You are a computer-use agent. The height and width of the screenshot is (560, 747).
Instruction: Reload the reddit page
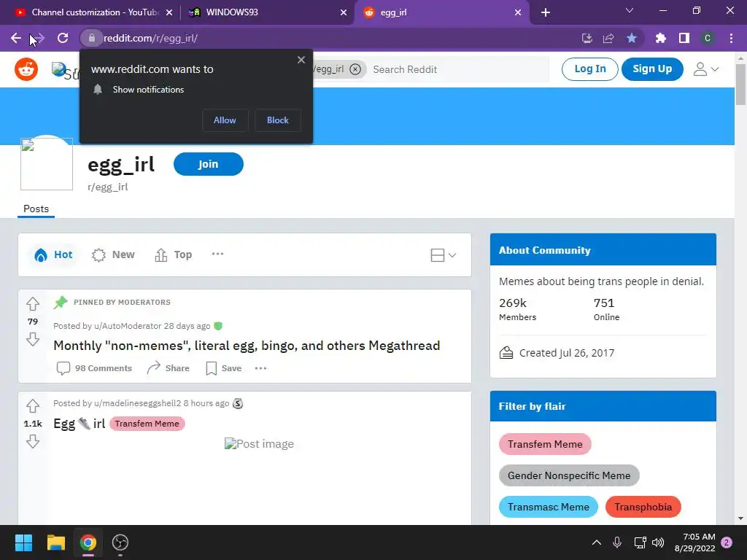coord(63,38)
